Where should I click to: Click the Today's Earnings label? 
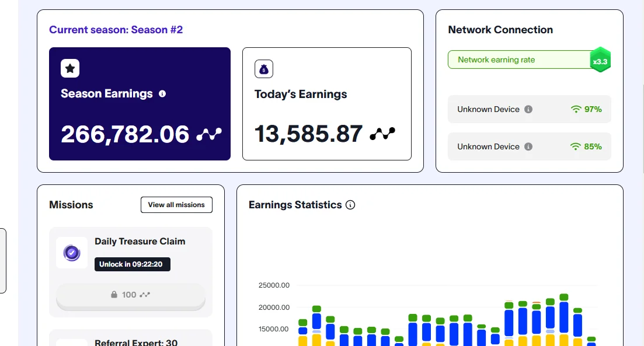tap(301, 95)
